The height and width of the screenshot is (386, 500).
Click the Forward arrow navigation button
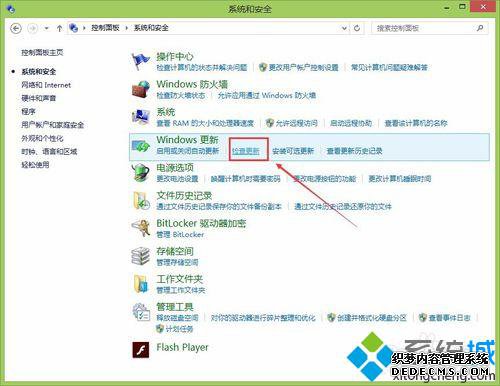click(x=32, y=28)
